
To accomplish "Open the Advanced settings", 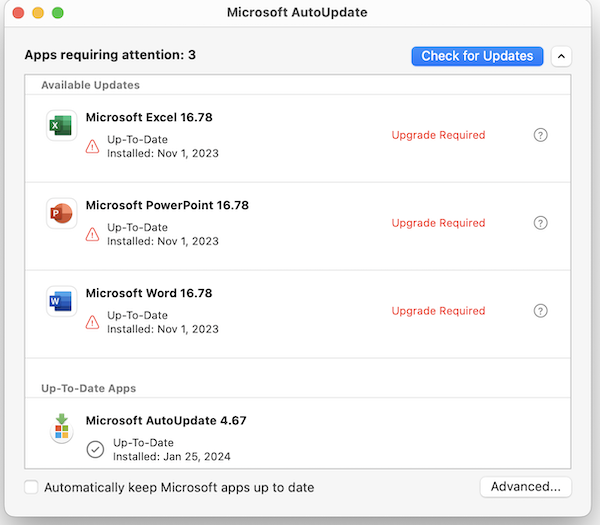I will (526, 487).
